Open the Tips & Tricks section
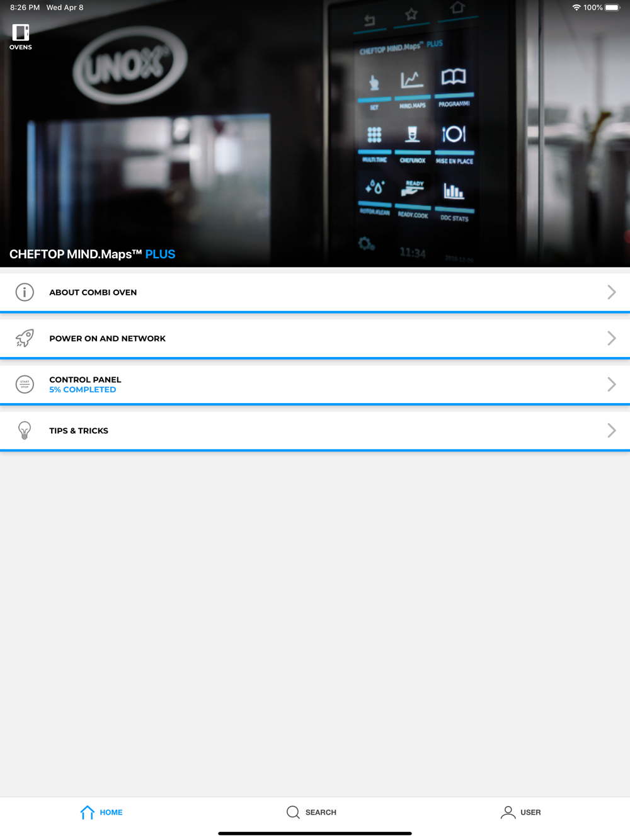 [315, 431]
